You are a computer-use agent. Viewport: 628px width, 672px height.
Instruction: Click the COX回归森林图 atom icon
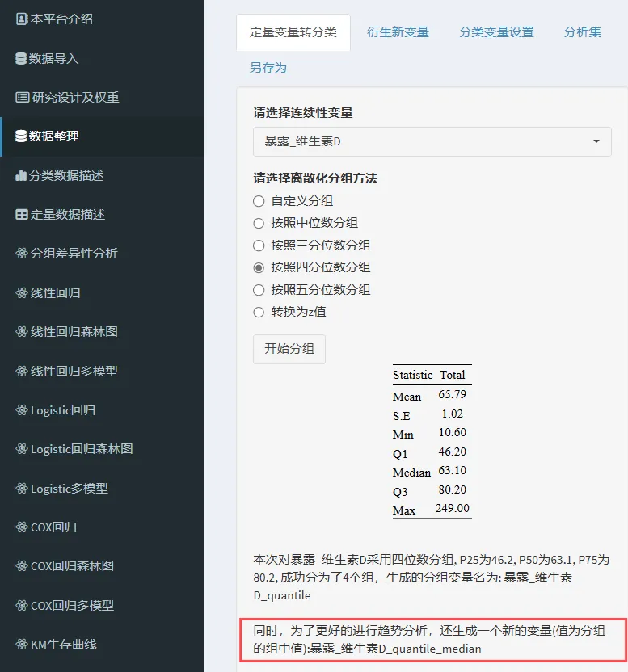[22, 565]
